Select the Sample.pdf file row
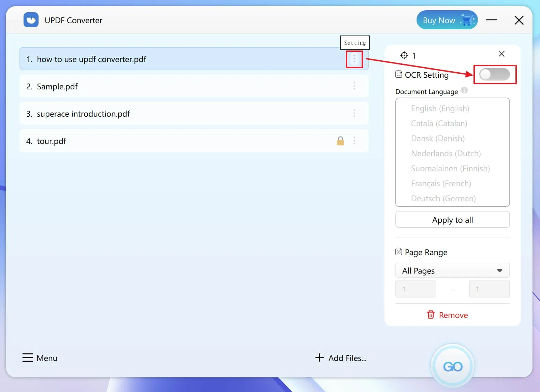The image size is (540, 392). pyautogui.click(x=194, y=86)
